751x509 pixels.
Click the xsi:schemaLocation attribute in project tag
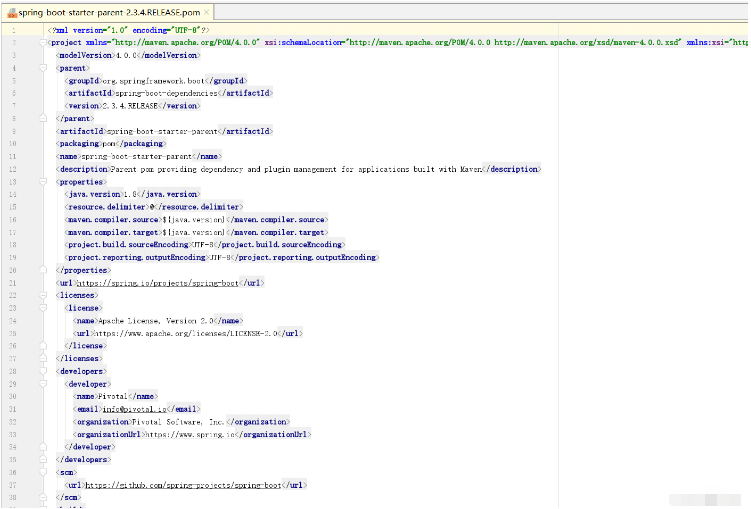tap(473, 43)
